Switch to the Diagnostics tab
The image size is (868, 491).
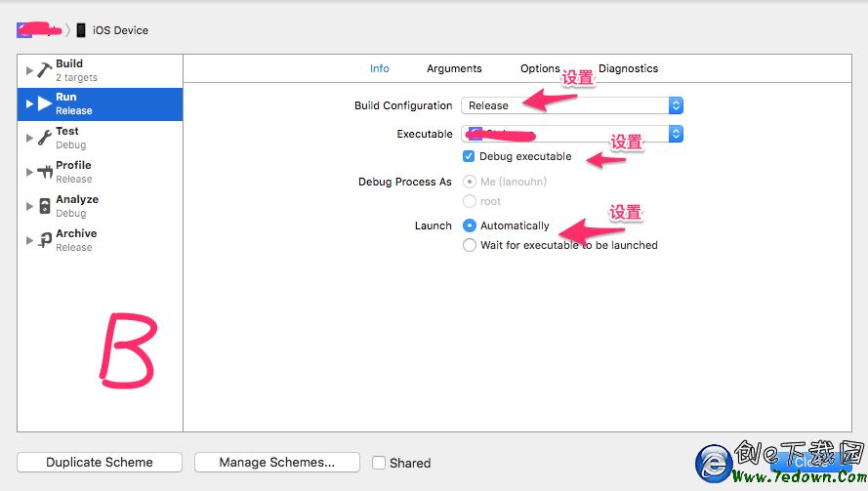click(628, 68)
